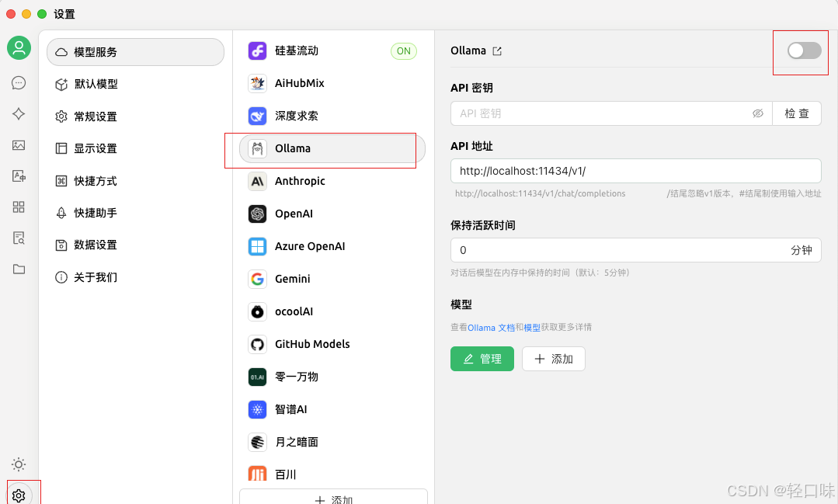The width and height of the screenshot is (838, 504).
Task: Click the green 管理 models button
Action: (482, 359)
